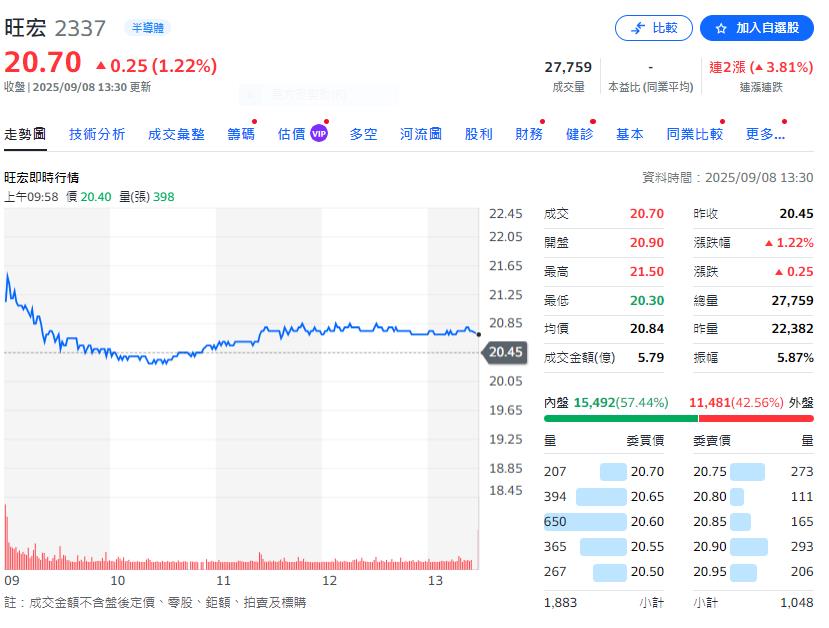Click the 20.45 previous close price marker

click(x=505, y=352)
